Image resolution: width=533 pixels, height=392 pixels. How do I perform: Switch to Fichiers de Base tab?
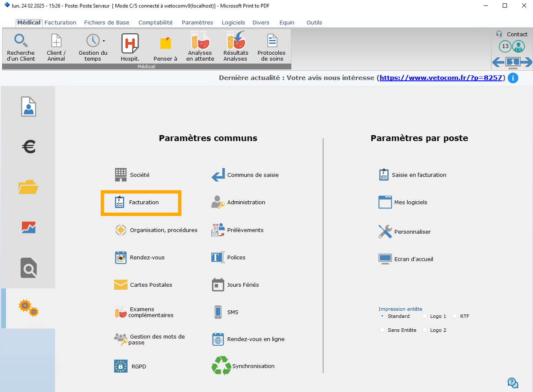(107, 23)
